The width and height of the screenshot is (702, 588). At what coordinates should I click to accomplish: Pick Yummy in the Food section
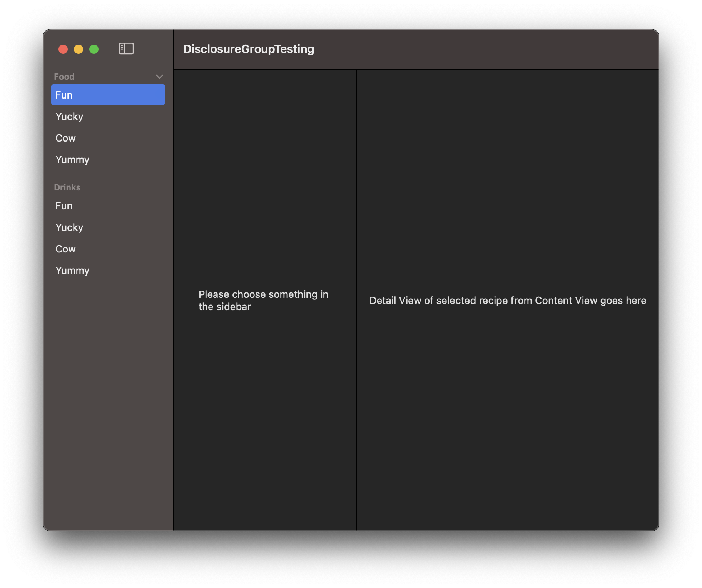[72, 160]
